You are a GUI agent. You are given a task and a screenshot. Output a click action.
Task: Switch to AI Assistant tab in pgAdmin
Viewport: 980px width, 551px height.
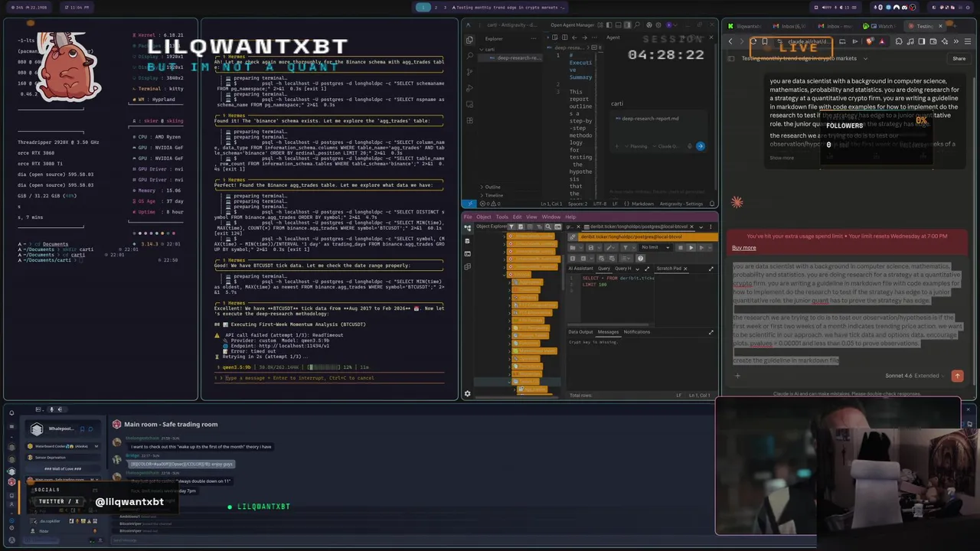point(581,269)
